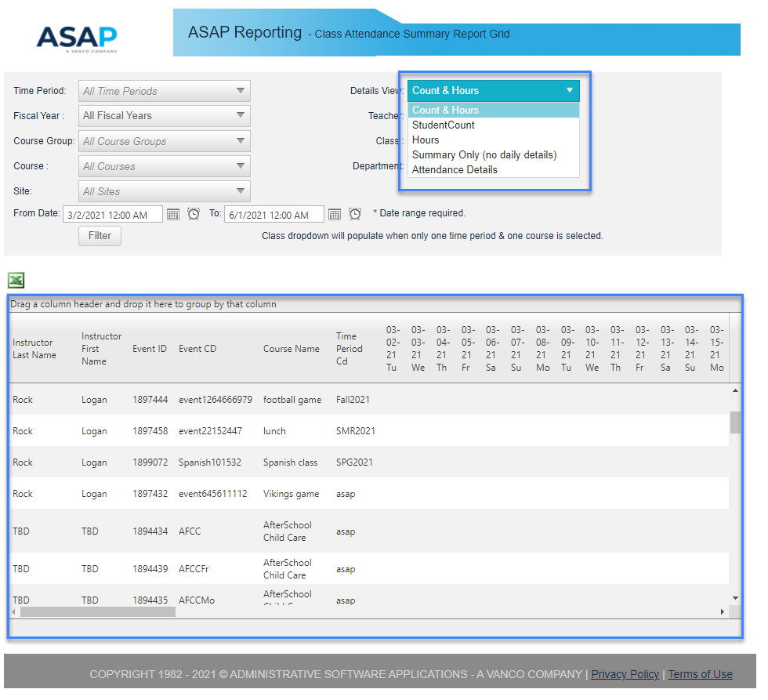The height and width of the screenshot is (700, 768).
Task: Click event ID 1894434 cell
Action: coord(150,531)
